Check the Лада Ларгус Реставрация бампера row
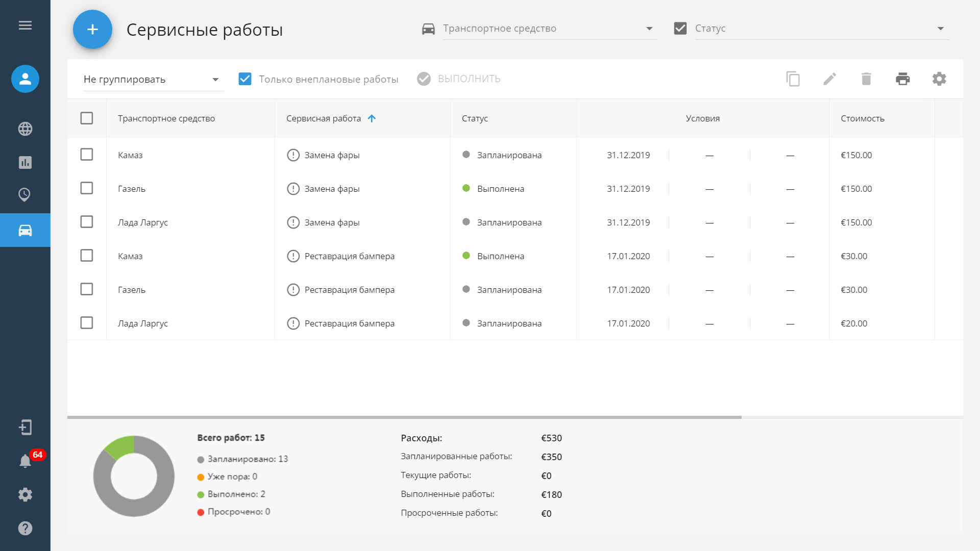Viewport: 980px width, 551px height. click(x=87, y=323)
